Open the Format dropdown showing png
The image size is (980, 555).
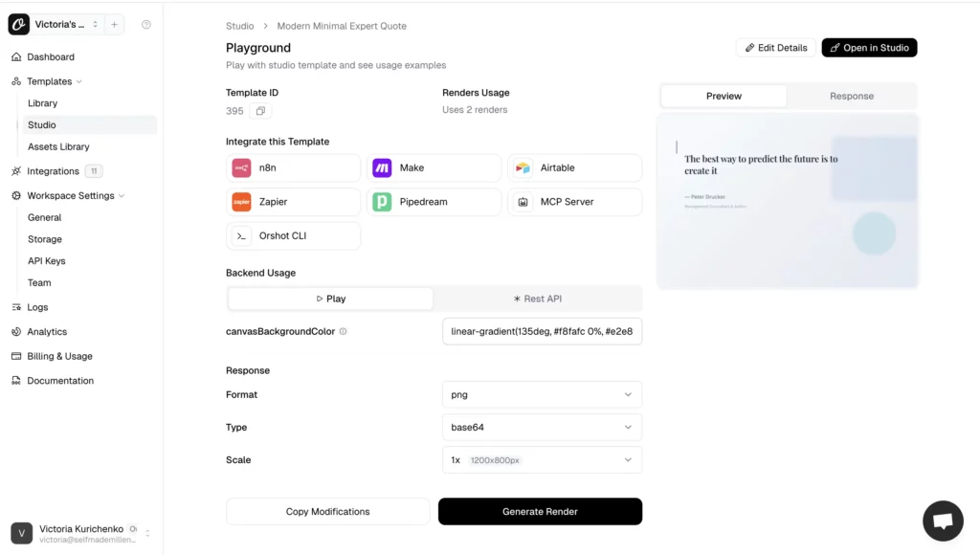[x=542, y=394]
